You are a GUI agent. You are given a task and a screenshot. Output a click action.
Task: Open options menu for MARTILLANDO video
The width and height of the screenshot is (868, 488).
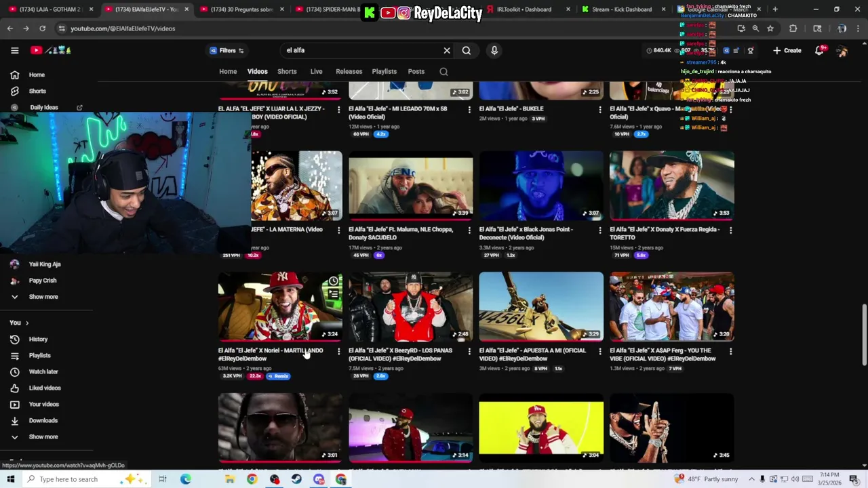point(339,351)
